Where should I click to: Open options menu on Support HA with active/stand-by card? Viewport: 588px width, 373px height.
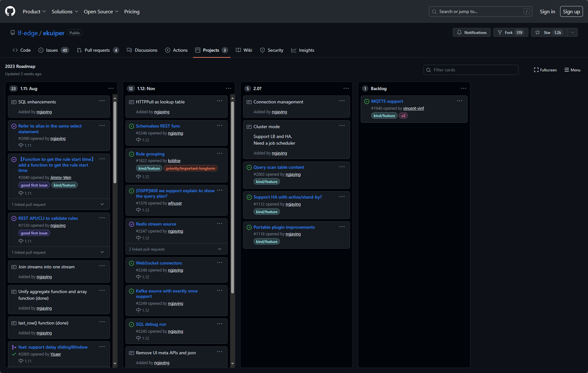coord(342,196)
